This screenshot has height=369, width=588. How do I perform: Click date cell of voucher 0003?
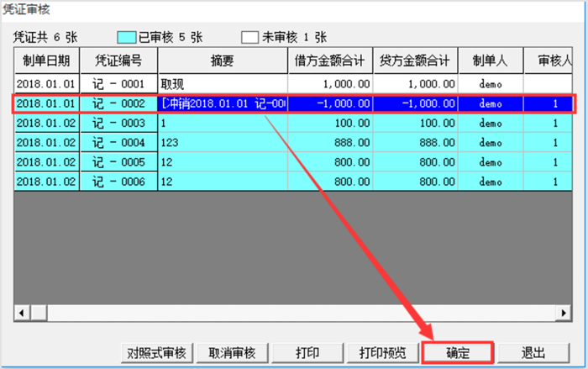coord(46,123)
